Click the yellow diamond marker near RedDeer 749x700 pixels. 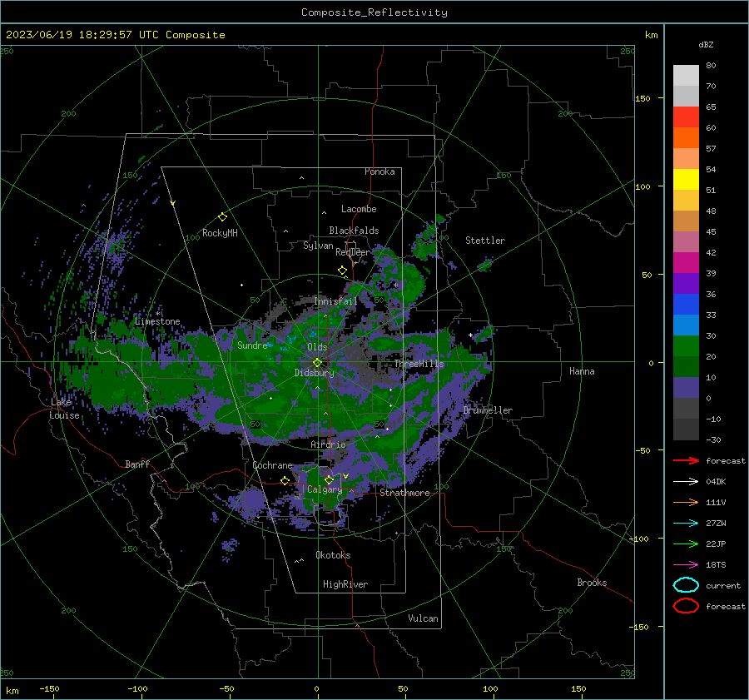[x=342, y=271]
